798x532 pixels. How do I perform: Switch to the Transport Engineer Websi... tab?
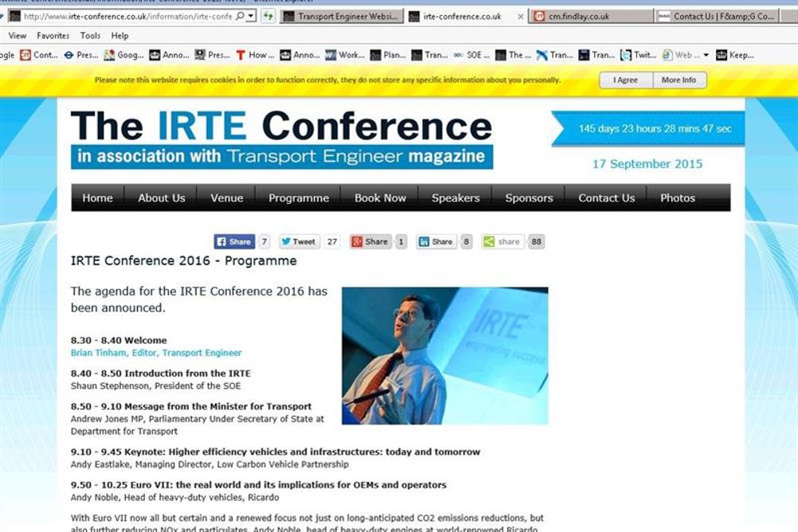click(x=342, y=16)
